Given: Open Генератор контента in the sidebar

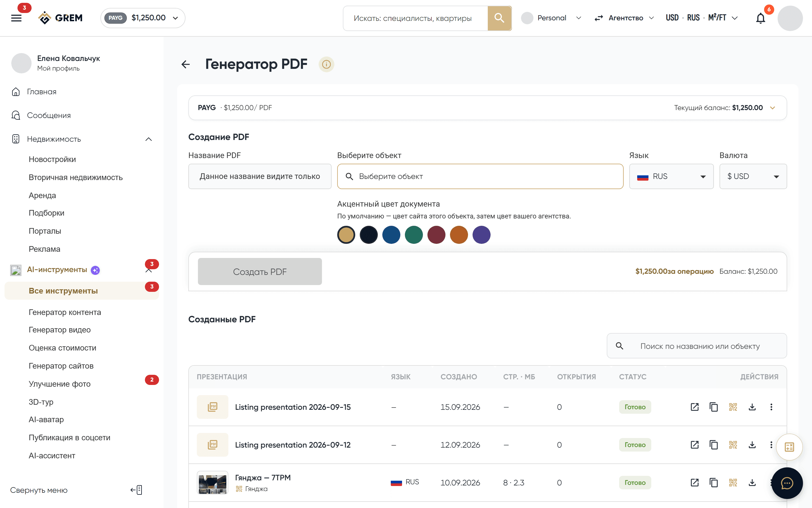Looking at the screenshot, I should 65,312.
